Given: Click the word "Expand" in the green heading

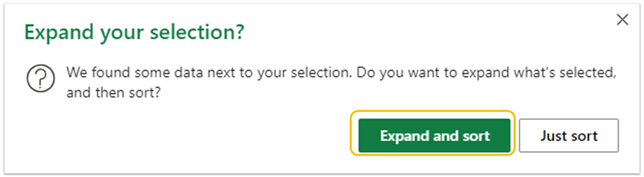Looking at the screenshot, I should pos(59,32).
